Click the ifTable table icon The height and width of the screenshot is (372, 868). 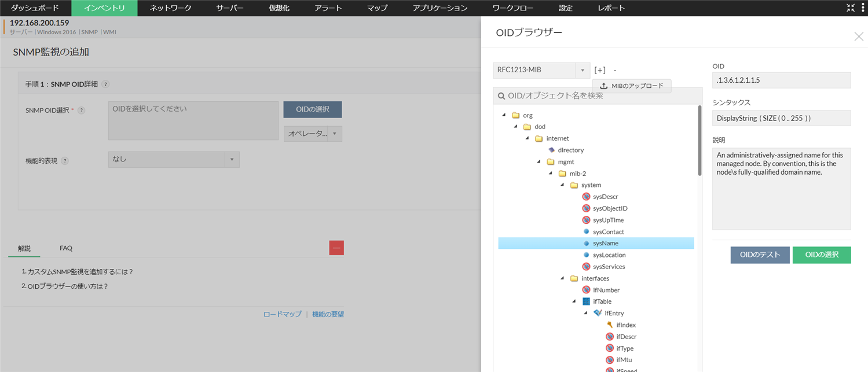(586, 301)
